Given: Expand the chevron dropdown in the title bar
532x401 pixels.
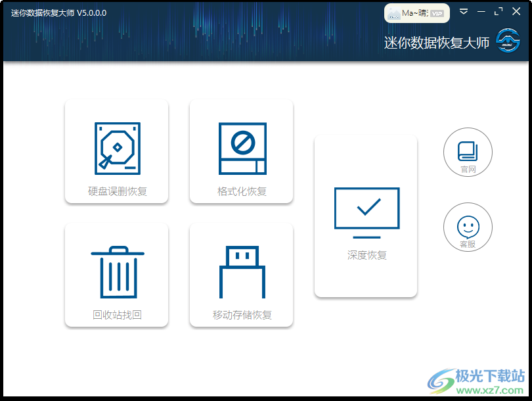Looking at the screenshot, I should pos(464,11).
